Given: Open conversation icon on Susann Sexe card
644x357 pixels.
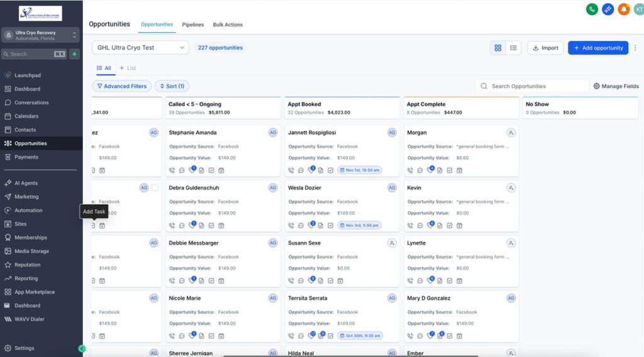Looking at the screenshot, I should [x=301, y=281].
